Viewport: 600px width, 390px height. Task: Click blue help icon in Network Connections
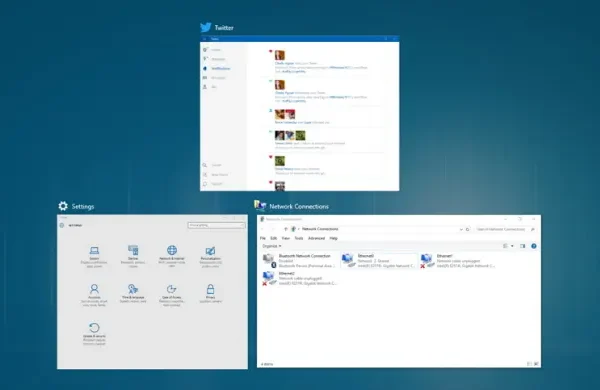[534, 246]
